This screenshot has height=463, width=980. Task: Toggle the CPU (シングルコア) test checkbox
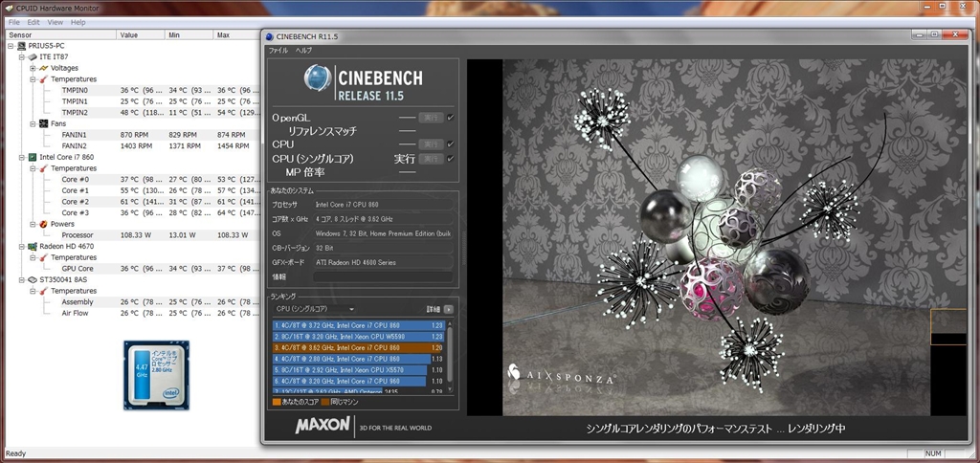tap(451, 159)
